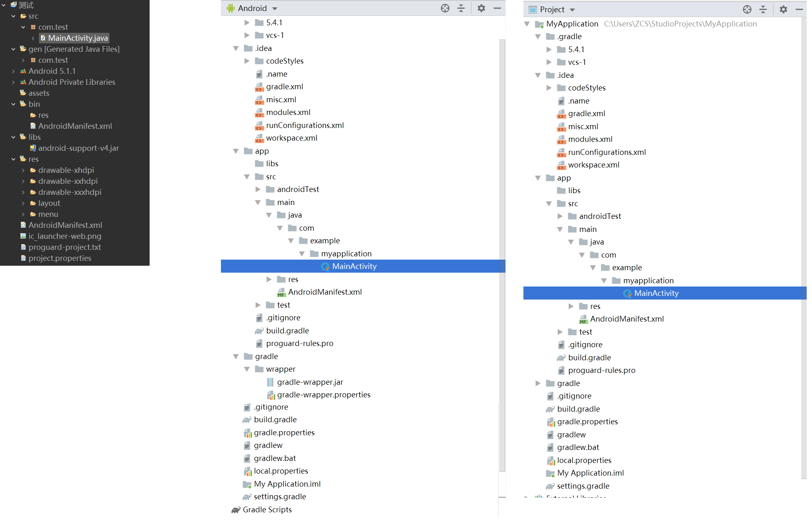Select ic_launcher-web.png file

coord(61,236)
